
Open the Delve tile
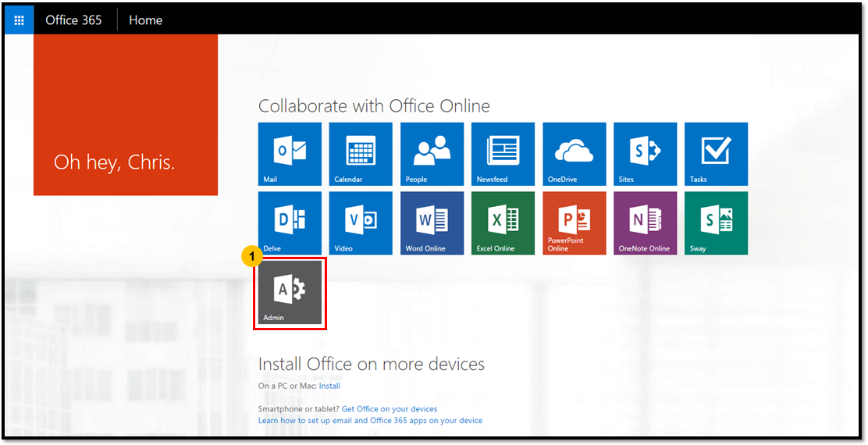click(290, 223)
